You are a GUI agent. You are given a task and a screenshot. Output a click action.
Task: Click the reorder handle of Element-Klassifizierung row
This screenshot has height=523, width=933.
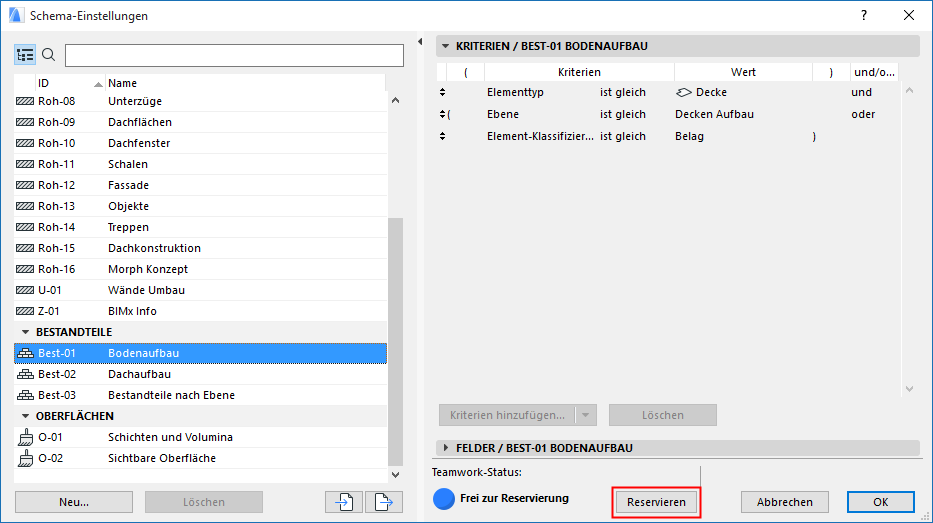tap(442, 136)
